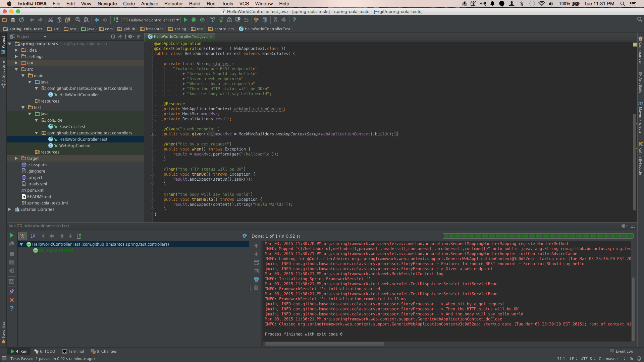Open the Refactor menu

[173, 4]
